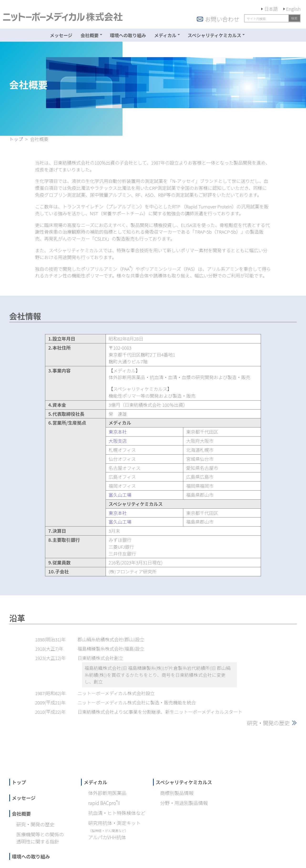Select the 会社情報 section heading
Image resolution: width=306 pixels, height=868 pixels.
click(x=25, y=316)
